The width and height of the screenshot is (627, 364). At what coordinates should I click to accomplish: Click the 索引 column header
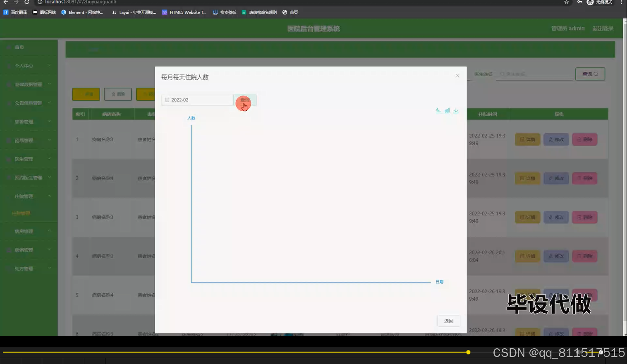tap(80, 114)
